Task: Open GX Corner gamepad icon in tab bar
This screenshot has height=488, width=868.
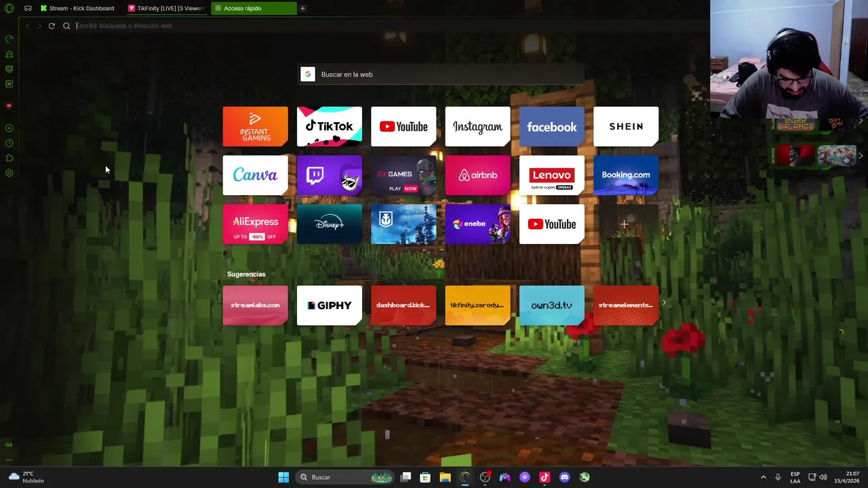Action: pyautogui.click(x=28, y=8)
